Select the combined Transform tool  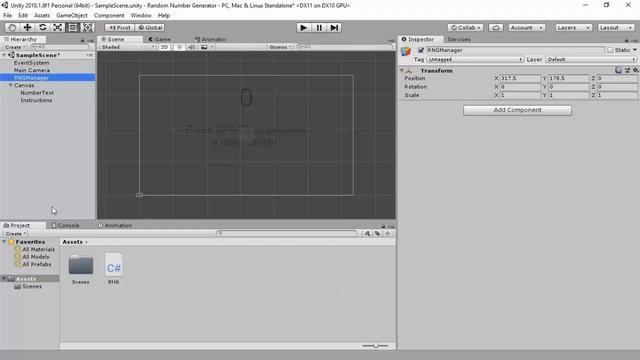pos(88,27)
